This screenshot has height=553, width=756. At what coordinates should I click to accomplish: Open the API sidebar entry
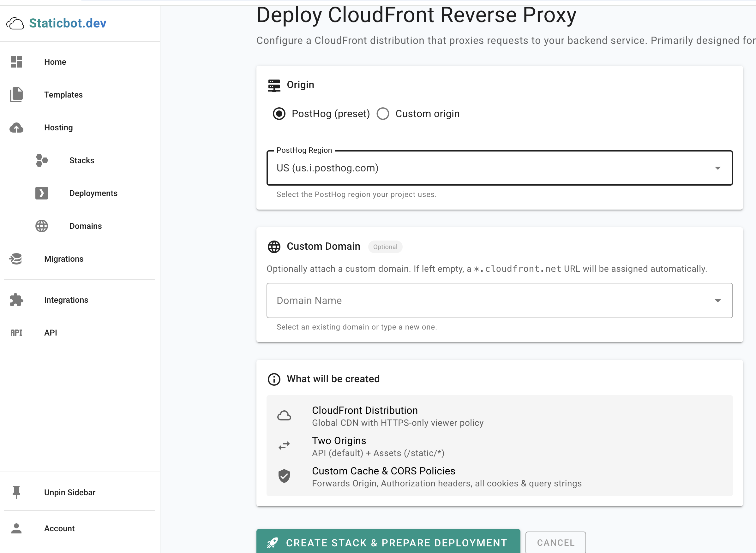(x=80, y=333)
